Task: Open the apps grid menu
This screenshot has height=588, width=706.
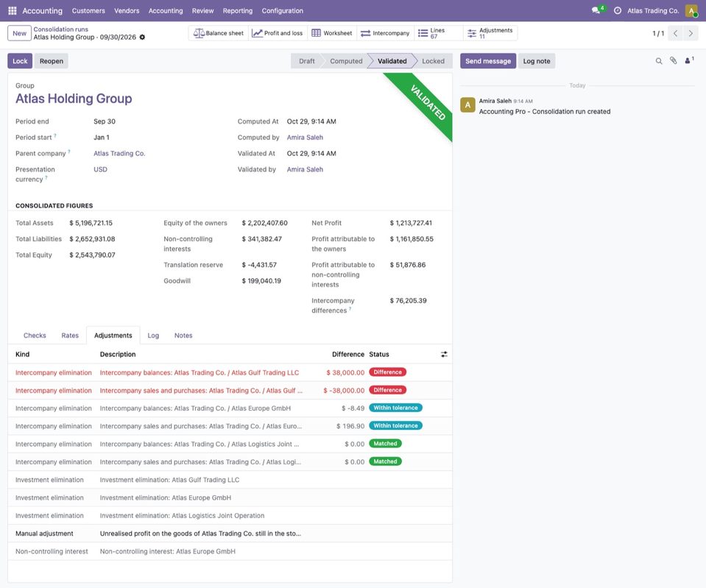Action: pos(13,10)
